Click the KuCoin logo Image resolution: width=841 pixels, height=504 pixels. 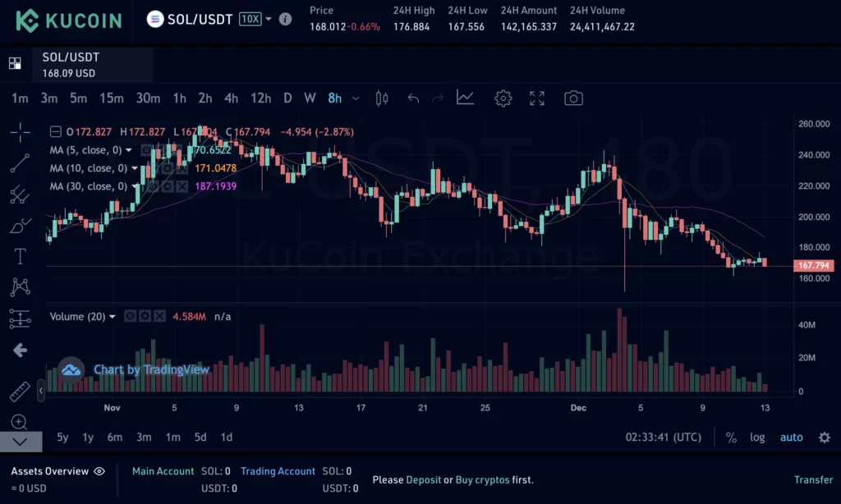click(x=69, y=21)
